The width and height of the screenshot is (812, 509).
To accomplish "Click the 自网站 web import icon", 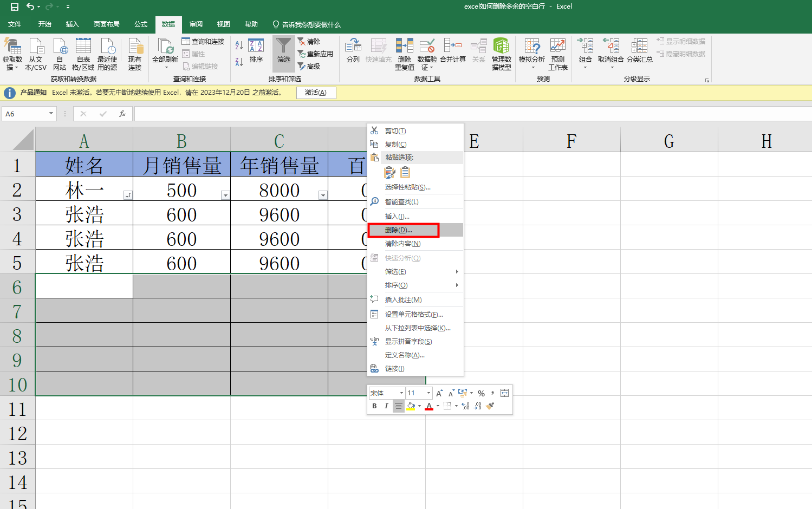I will click(60, 54).
